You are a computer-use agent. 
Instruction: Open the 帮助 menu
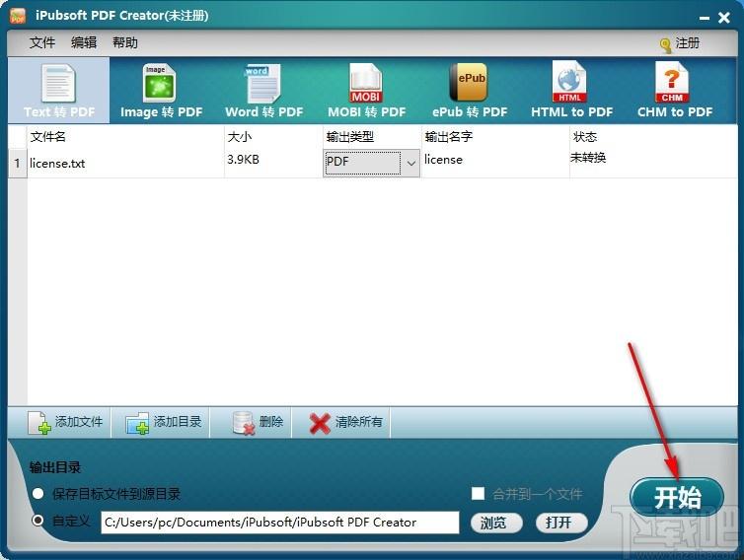pos(125,42)
